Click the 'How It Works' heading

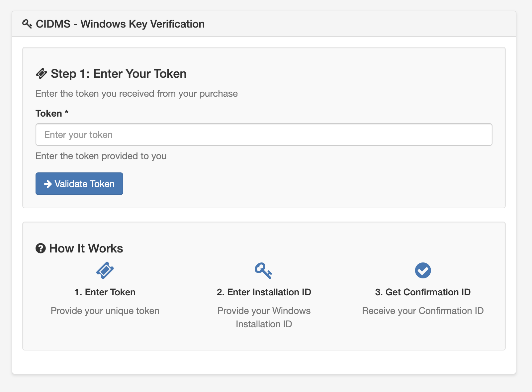point(86,248)
